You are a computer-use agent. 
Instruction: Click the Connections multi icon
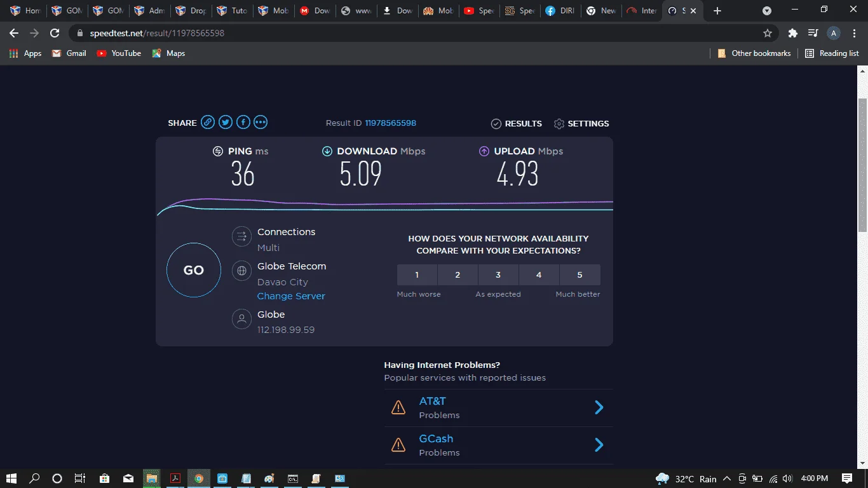[241, 237]
